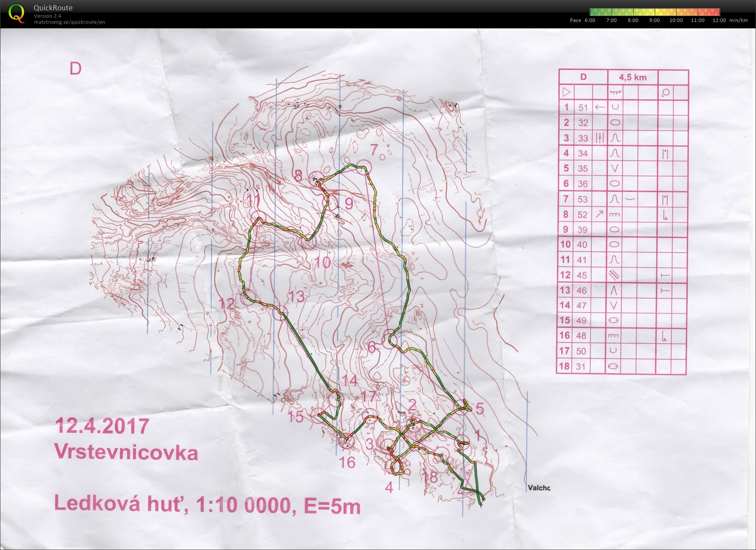
Task: Click the control 11 label on the map
Action: pos(253,200)
